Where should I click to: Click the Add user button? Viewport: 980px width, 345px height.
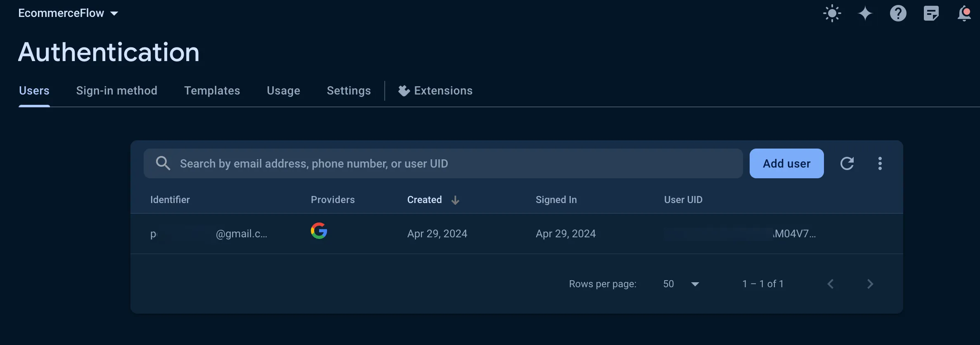[x=786, y=163]
